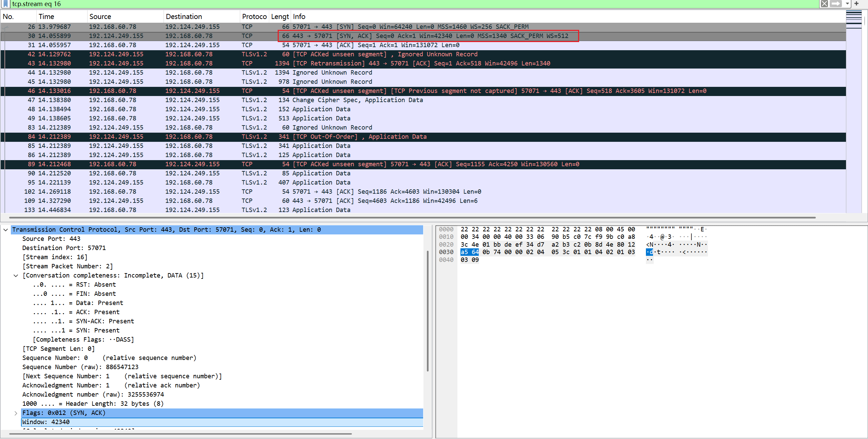This screenshot has height=439, width=868.
Task: Select SYN-ACK: Present flag line
Action: 83,321
